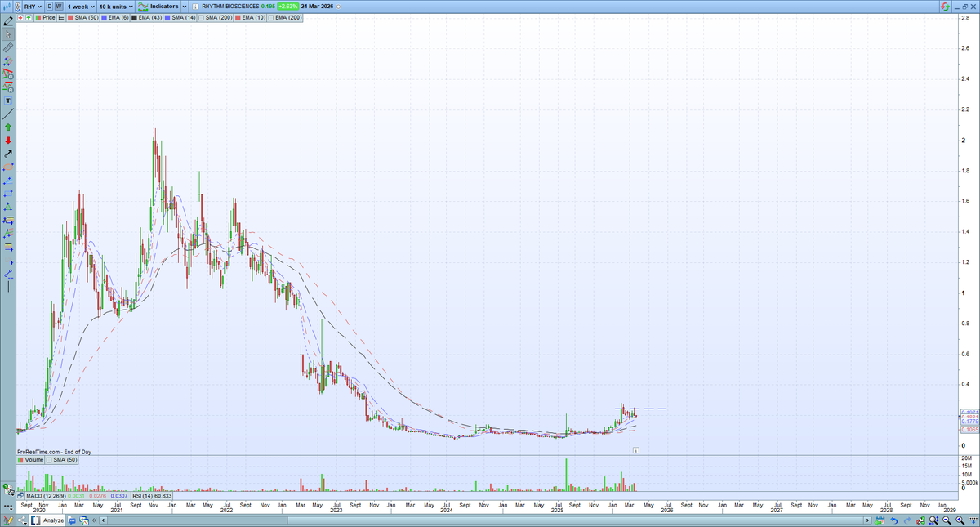The image size is (980, 527).
Task: Click the green icon left of Price label
Action: coord(29,18)
